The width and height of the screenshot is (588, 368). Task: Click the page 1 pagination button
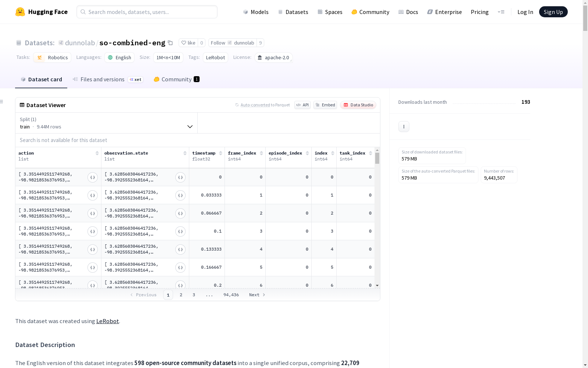(x=168, y=295)
